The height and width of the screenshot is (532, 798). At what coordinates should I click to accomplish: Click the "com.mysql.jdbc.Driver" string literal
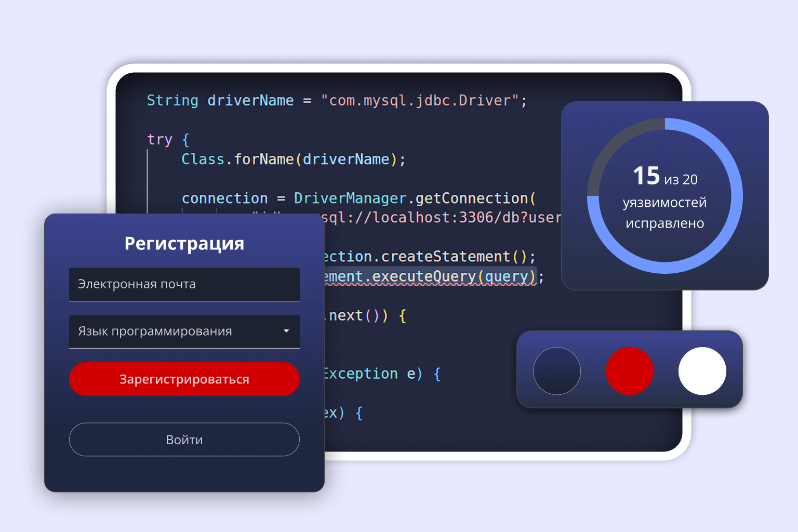[x=420, y=100]
